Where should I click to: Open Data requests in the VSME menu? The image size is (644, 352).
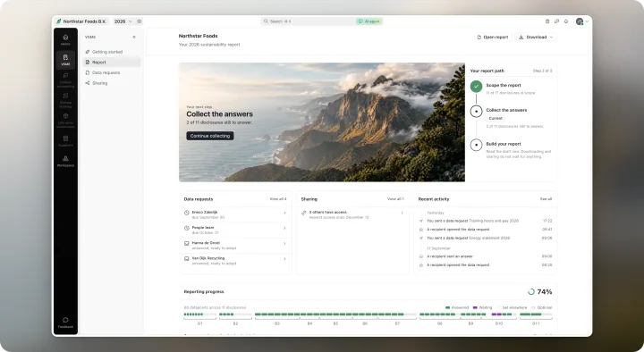[111, 72]
